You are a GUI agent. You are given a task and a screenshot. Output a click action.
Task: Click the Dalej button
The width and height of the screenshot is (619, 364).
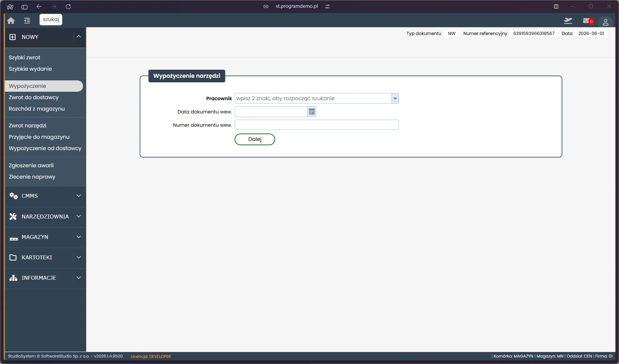(x=255, y=139)
